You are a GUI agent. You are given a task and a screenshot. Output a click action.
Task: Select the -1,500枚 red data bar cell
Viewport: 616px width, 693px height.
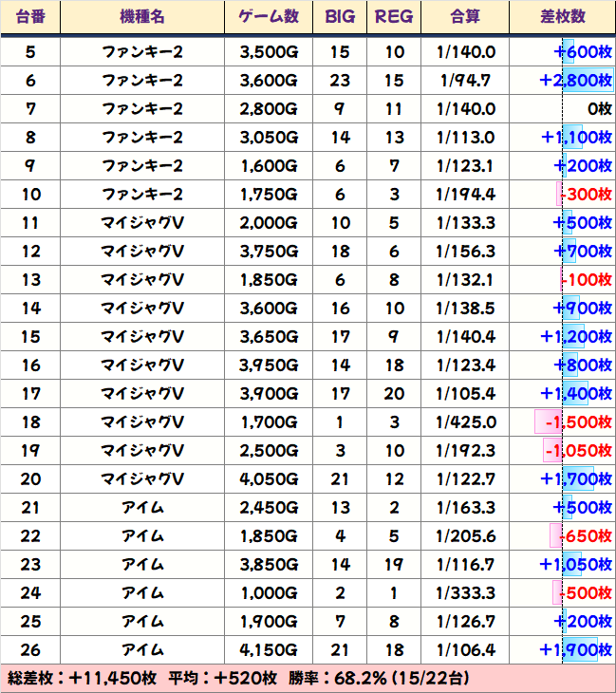tap(578, 422)
